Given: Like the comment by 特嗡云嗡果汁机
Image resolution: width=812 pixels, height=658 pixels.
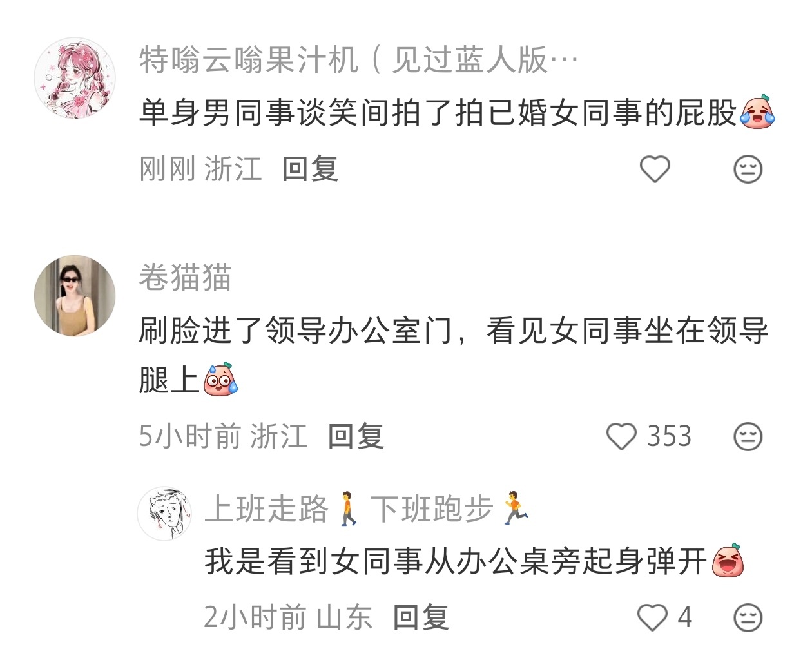Looking at the screenshot, I should (655, 169).
